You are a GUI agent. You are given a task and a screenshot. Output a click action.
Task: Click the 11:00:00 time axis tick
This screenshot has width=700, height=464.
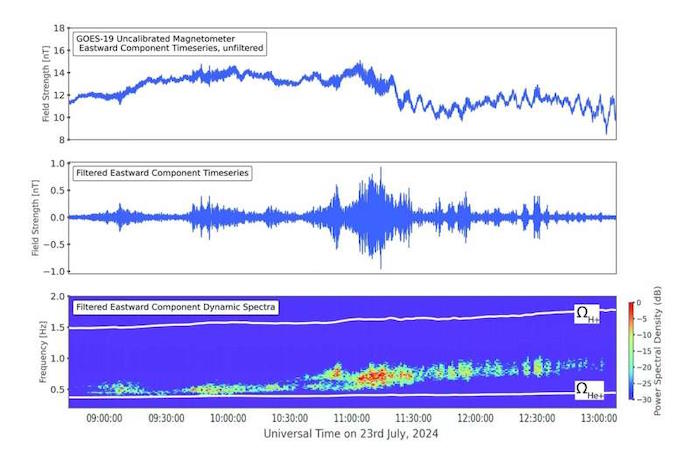[352, 418]
